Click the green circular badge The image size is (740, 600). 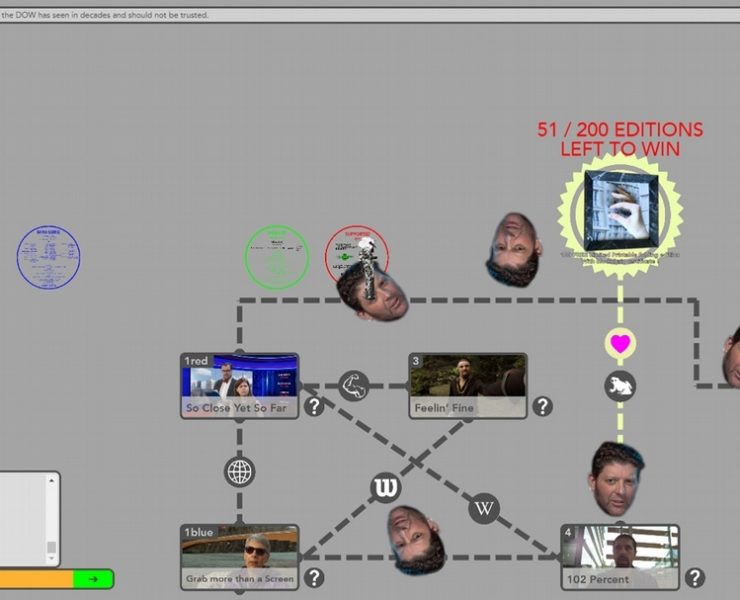pyautogui.click(x=277, y=258)
